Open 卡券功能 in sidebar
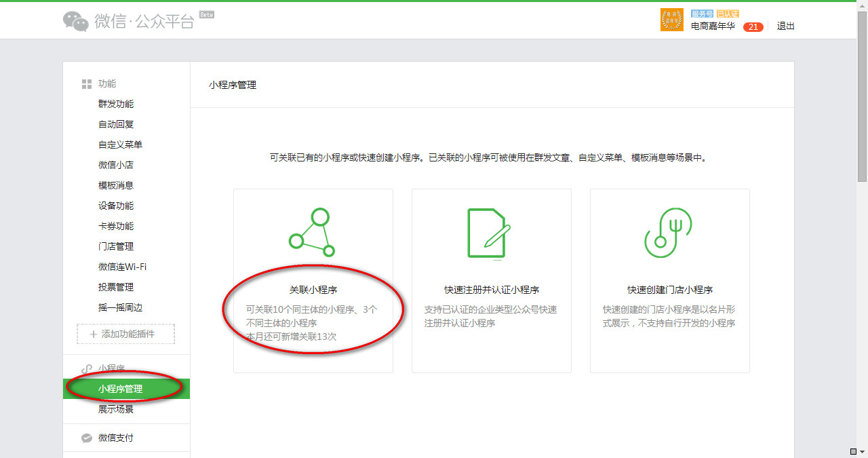The height and width of the screenshot is (458, 868). (x=116, y=227)
